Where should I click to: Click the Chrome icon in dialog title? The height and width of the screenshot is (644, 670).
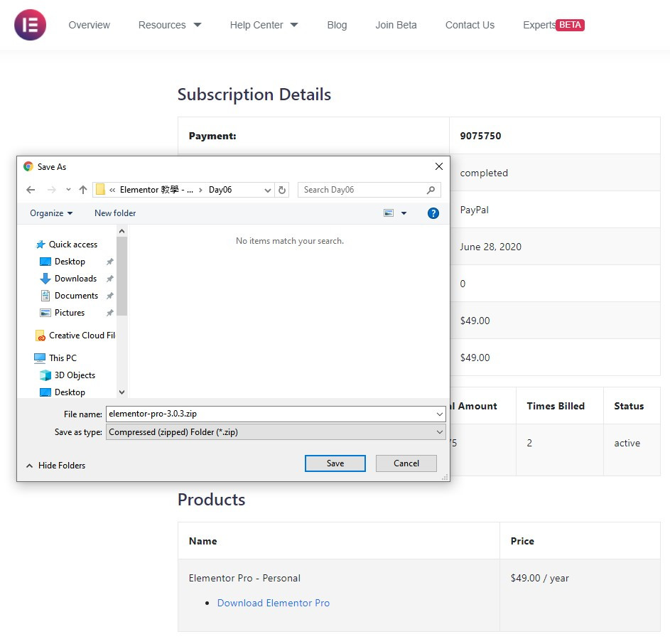tap(28, 166)
